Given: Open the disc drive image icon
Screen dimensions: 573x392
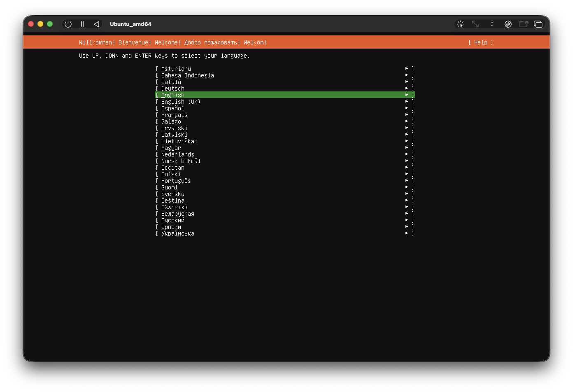Looking at the screenshot, I should [508, 24].
